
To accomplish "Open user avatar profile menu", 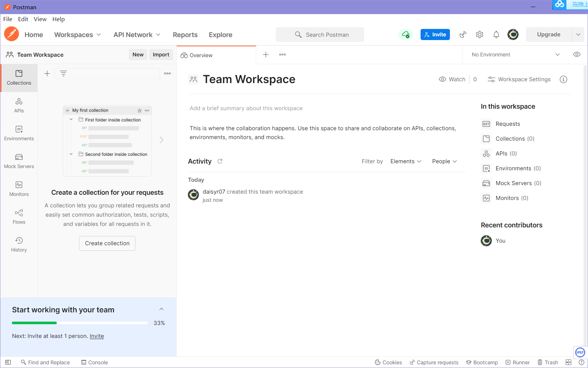I will 513,34.
